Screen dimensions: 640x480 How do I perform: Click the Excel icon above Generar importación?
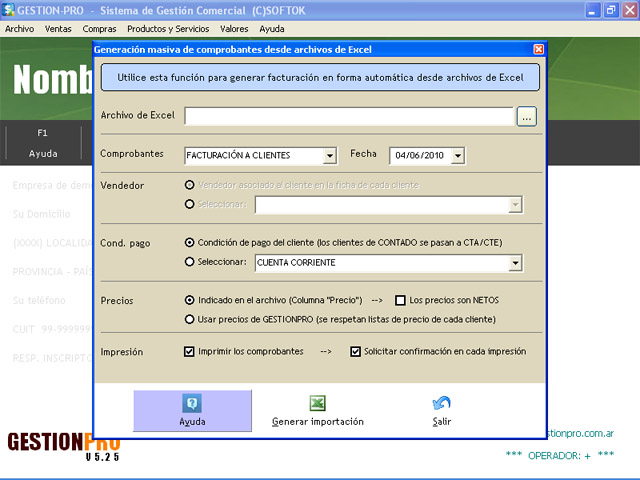(x=317, y=403)
